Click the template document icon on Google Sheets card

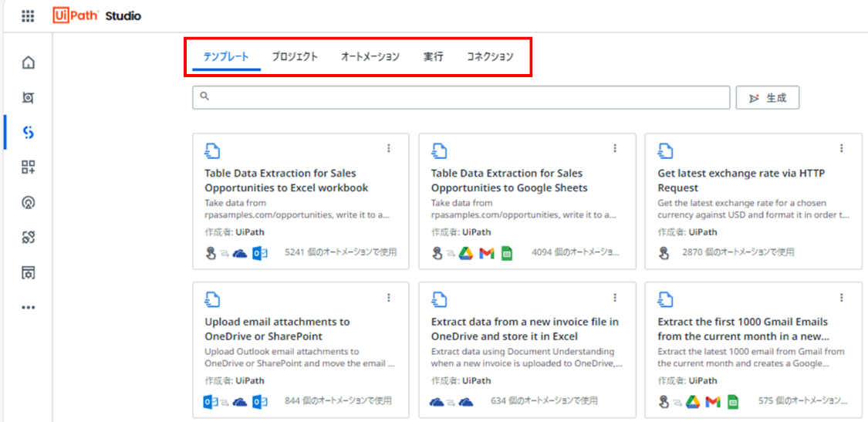coord(439,150)
